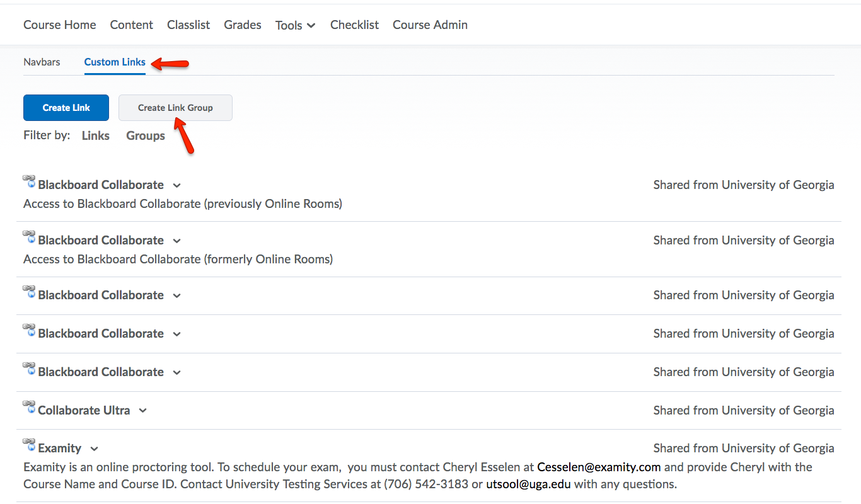Open Course Admin from the navbar
The height and width of the screenshot is (504, 861).
430,25
